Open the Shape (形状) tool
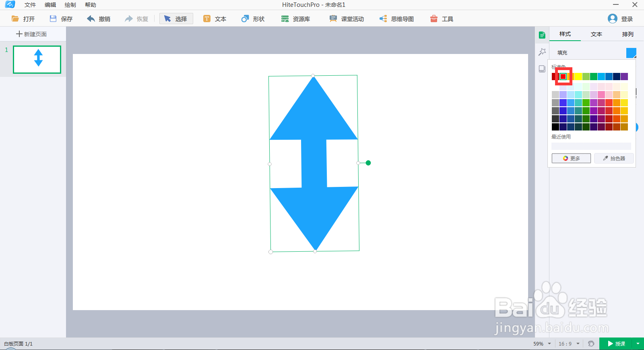This screenshot has height=350, width=644. pos(253,19)
